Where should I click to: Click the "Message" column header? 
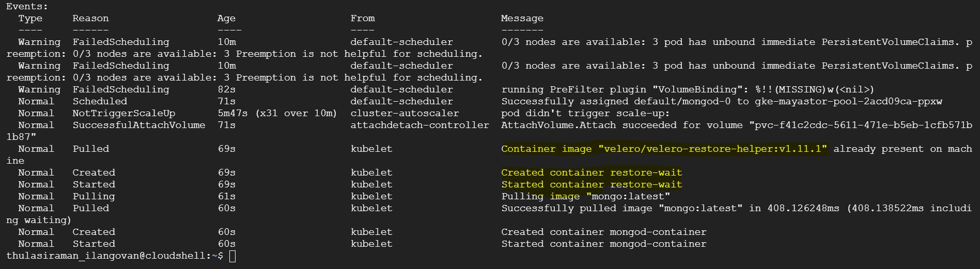tap(522, 19)
